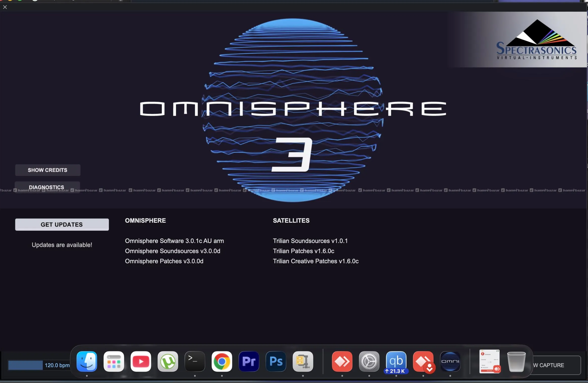Open System Settings gear in Dock
The height and width of the screenshot is (383, 588).
369,361
